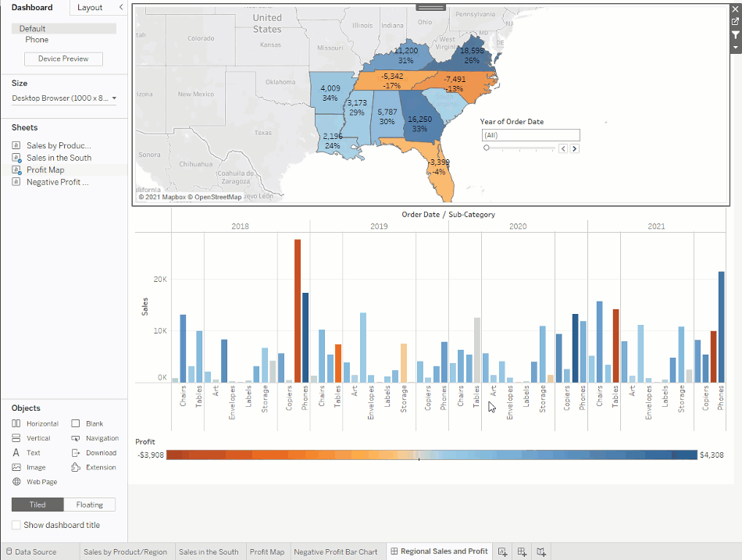Click the Device Preview button

(64, 59)
